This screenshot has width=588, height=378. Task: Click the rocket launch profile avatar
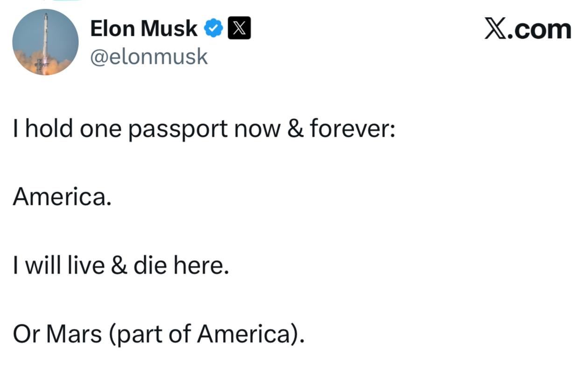point(45,42)
